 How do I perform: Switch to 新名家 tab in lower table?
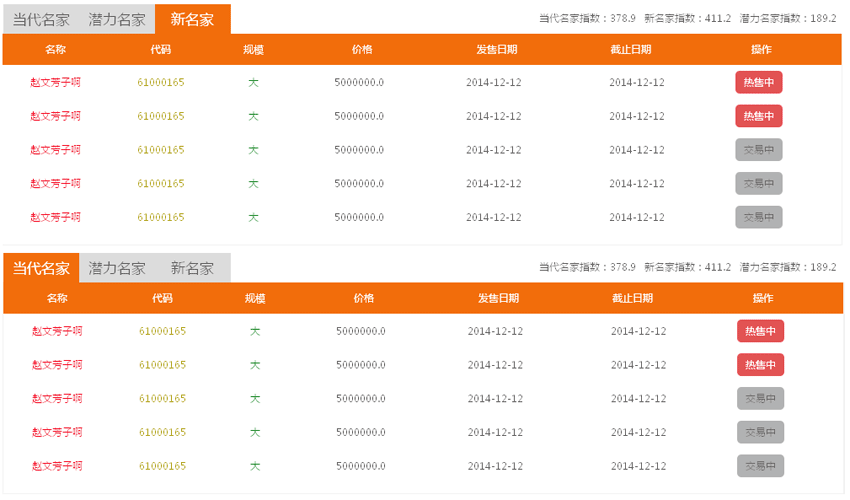[192, 268]
